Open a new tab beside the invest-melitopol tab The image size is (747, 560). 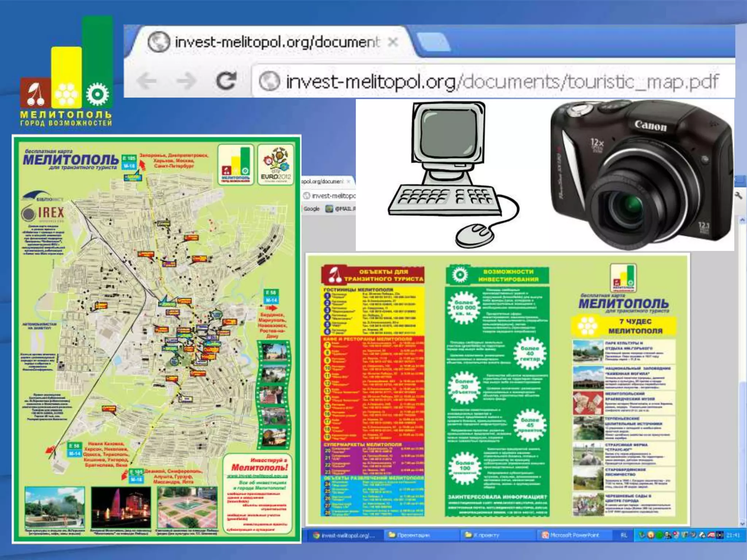pos(433,42)
